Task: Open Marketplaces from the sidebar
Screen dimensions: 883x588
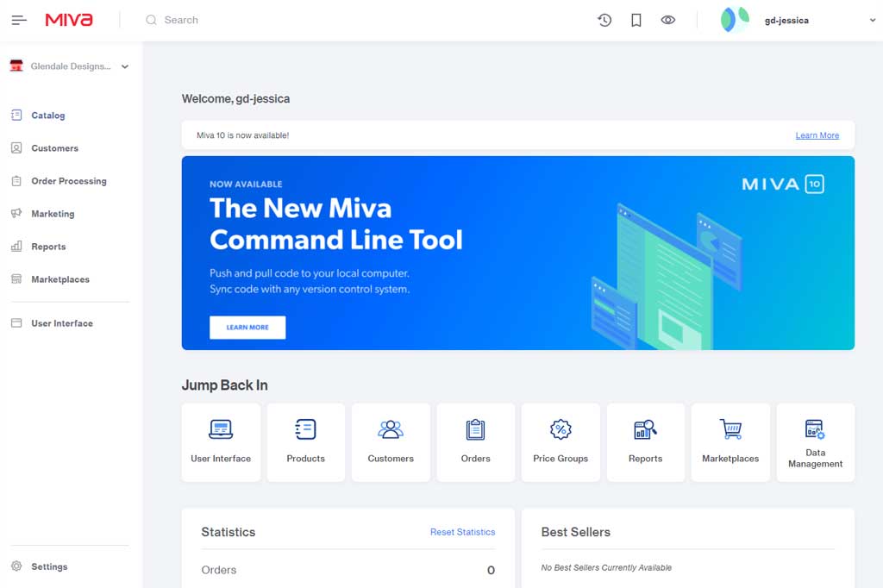Action: point(60,279)
